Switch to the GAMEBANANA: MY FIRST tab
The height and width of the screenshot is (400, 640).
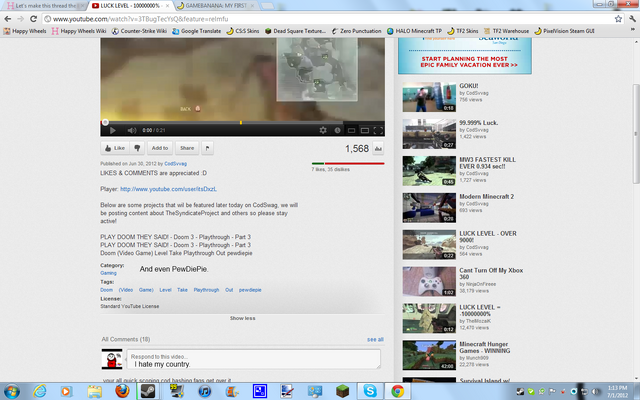pyautogui.click(x=215, y=6)
